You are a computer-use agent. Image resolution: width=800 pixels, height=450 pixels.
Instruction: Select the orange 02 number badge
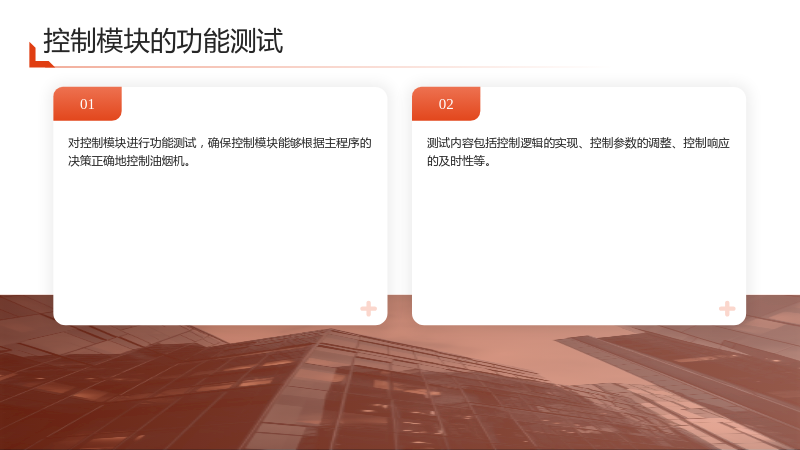(446, 104)
